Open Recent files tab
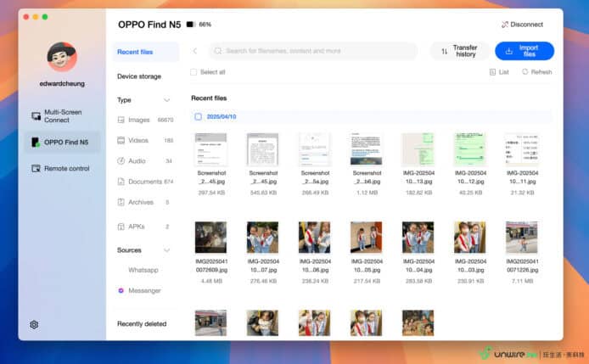 point(146,52)
